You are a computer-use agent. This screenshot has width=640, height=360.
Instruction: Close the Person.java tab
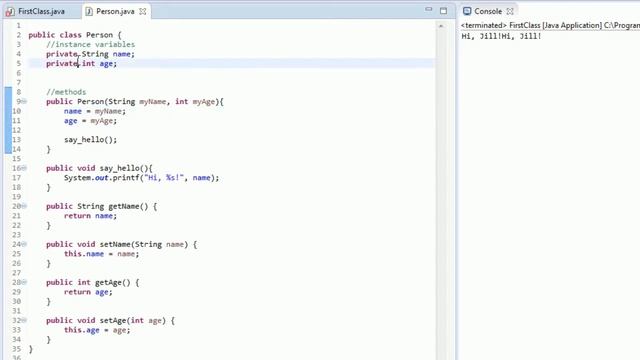tap(142, 11)
